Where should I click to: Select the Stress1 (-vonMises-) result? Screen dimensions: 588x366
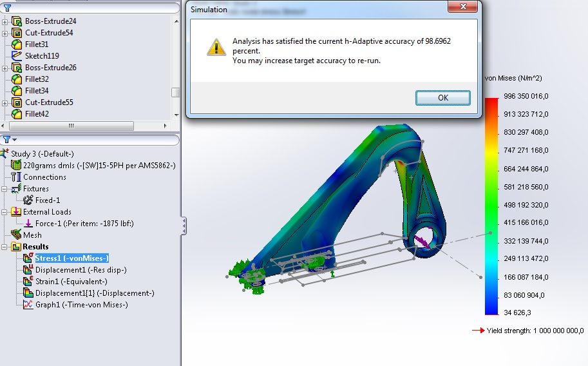tap(72, 258)
